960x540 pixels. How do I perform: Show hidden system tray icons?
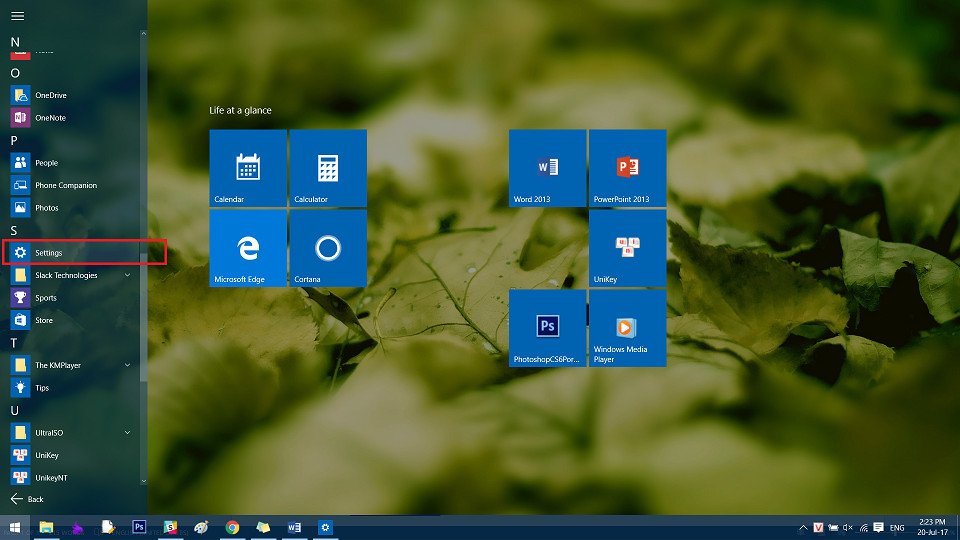click(803, 528)
